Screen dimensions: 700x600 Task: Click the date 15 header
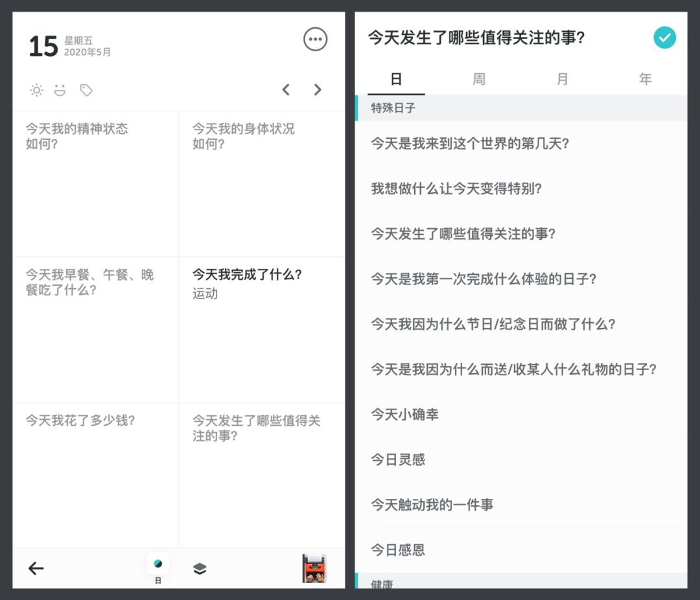[x=43, y=46]
